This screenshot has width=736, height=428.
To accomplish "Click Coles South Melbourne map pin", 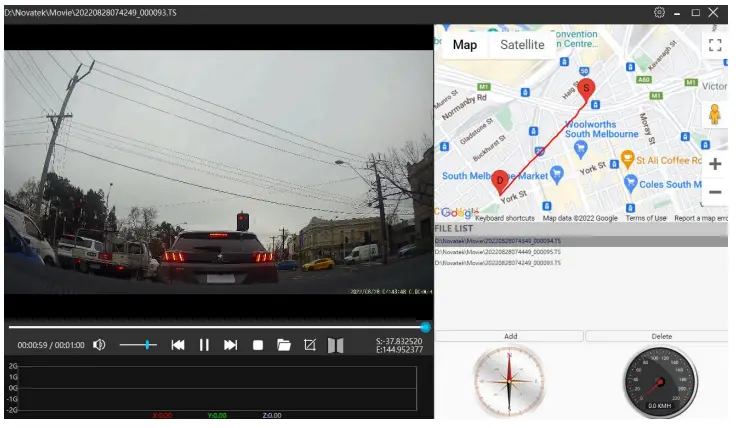I will pos(630,183).
